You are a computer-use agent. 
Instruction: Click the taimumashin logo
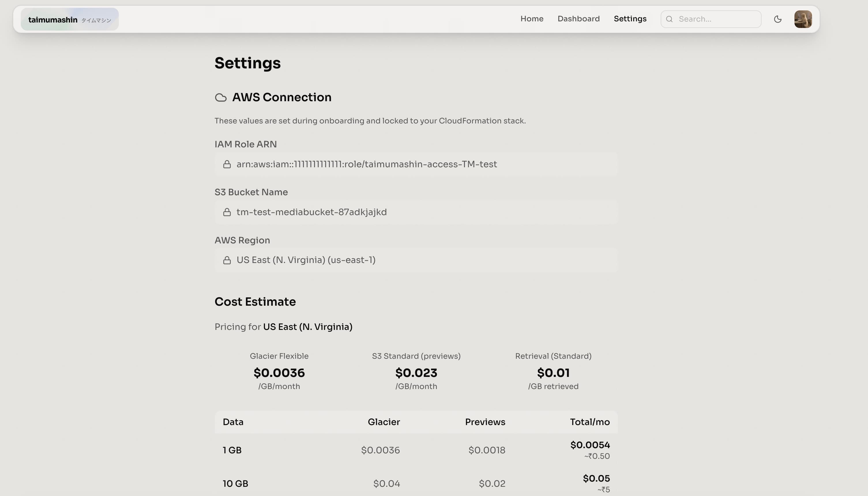[x=69, y=19]
